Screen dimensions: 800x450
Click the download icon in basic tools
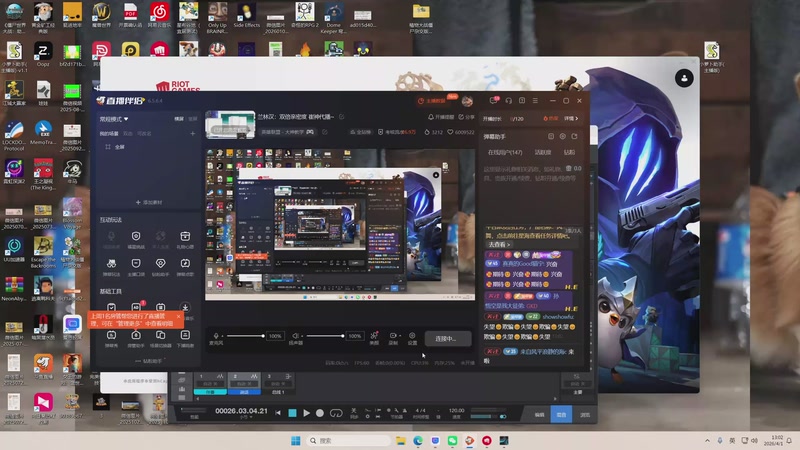tap(185, 307)
